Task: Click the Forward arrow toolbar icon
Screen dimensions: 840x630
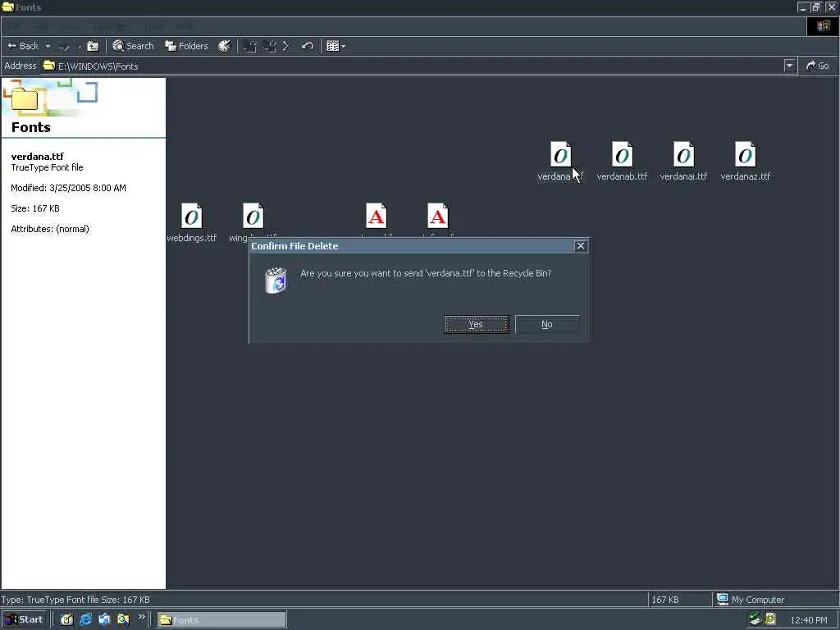Action: (64, 47)
